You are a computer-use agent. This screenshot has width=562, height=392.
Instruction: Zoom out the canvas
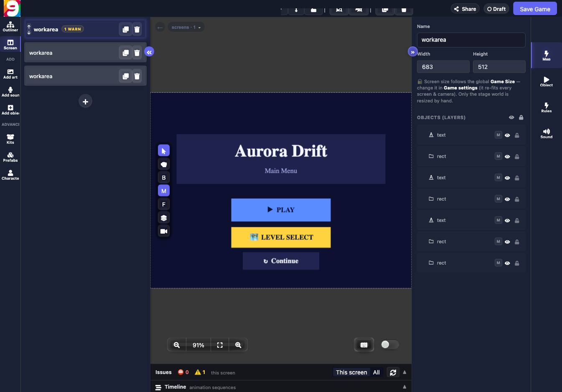177,345
